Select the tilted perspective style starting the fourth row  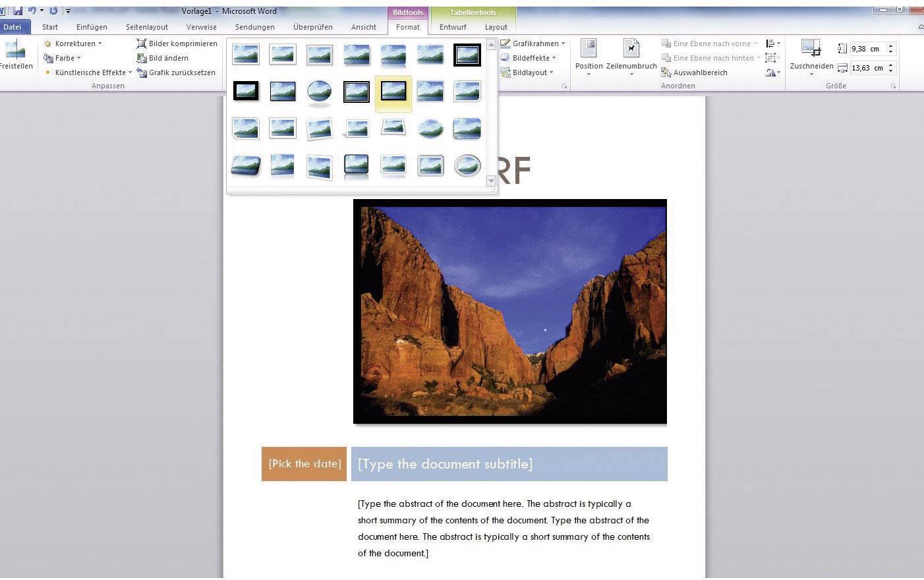tap(246, 165)
